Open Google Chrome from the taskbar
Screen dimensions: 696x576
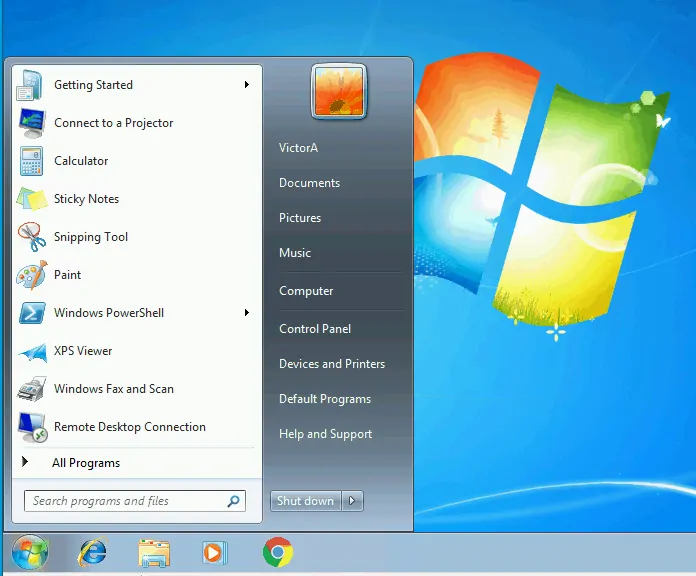coord(278,552)
